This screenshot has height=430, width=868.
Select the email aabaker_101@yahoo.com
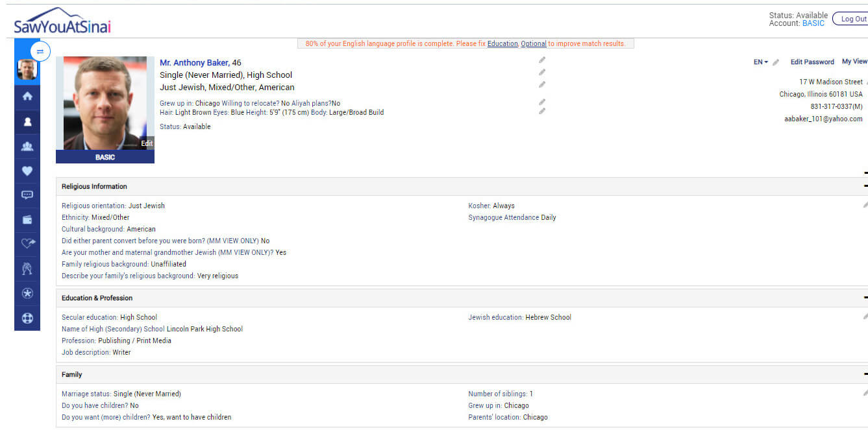tap(823, 119)
